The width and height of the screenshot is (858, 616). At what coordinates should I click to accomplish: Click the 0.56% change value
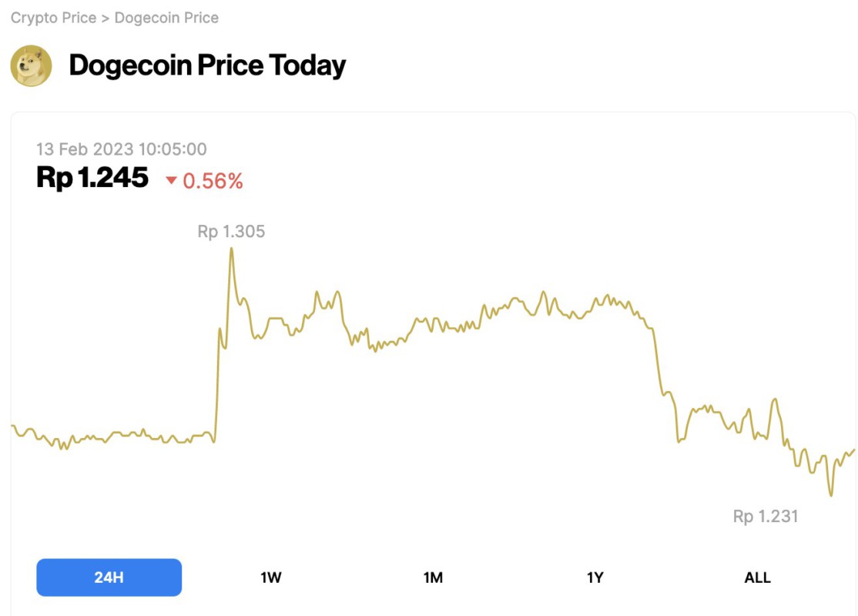coord(214,181)
